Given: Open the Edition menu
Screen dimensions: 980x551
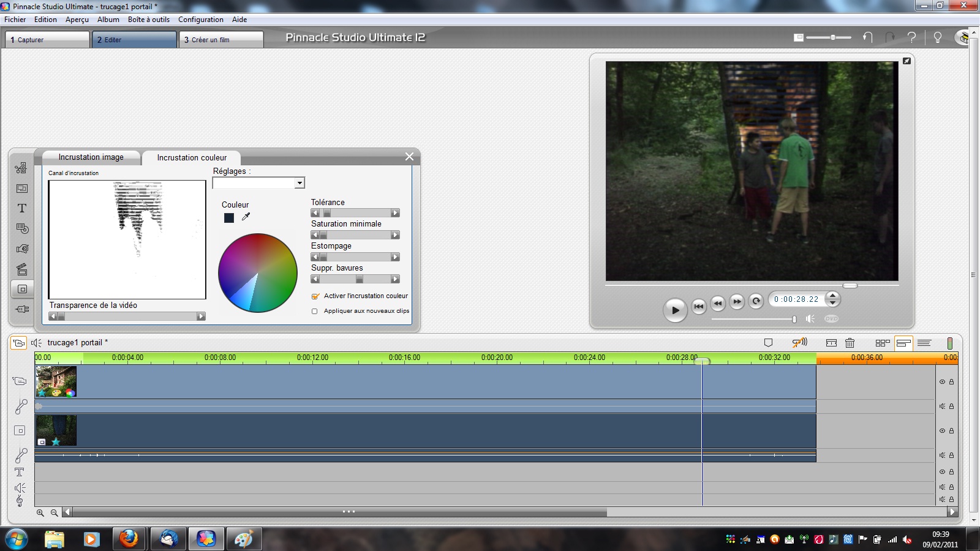Looking at the screenshot, I should pos(45,20).
